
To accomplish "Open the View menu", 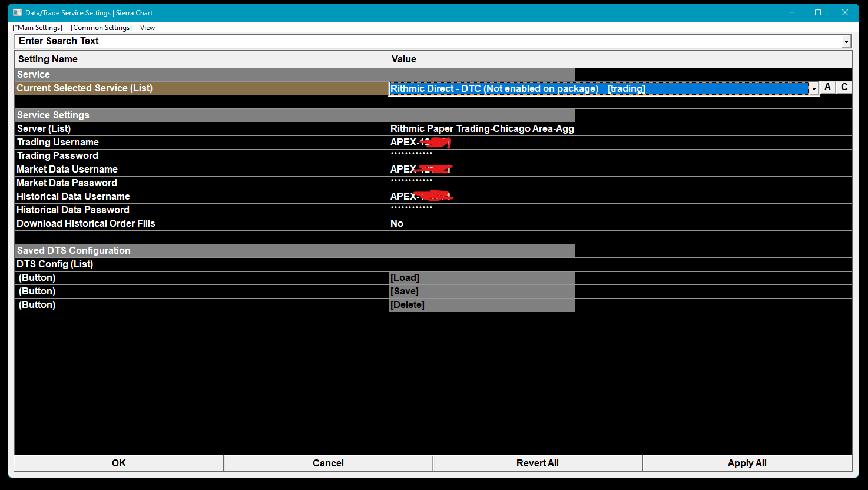I will click(147, 28).
